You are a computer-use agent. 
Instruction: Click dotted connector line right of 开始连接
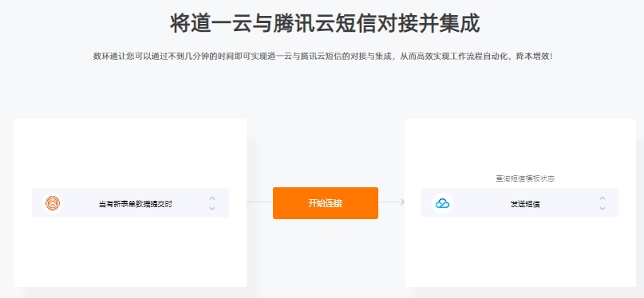389,202
